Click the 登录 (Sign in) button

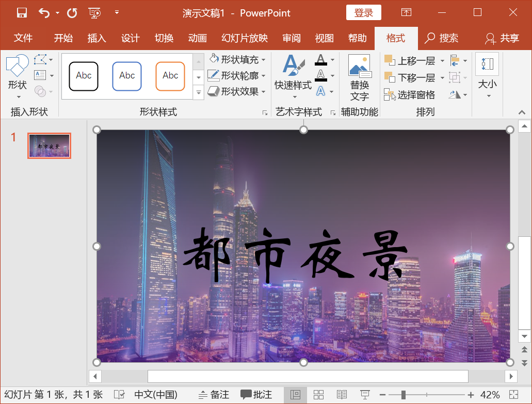[x=363, y=12]
